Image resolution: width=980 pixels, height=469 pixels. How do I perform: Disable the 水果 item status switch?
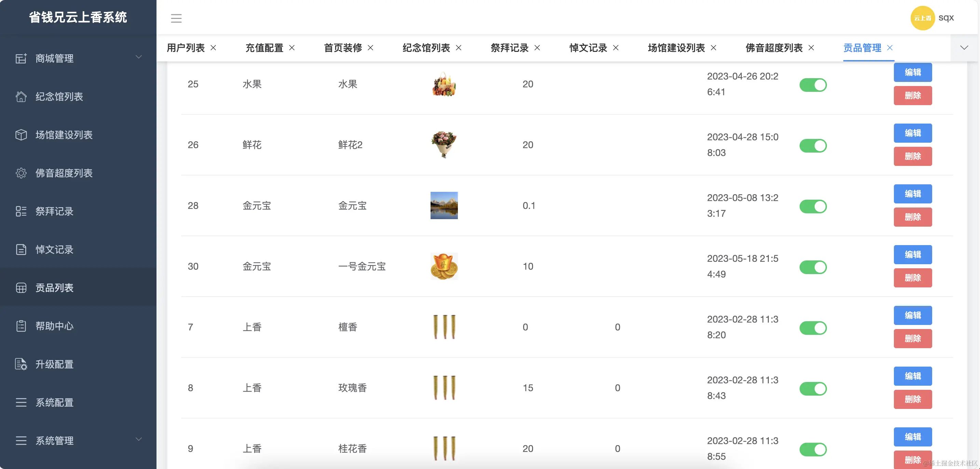coord(813,85)
